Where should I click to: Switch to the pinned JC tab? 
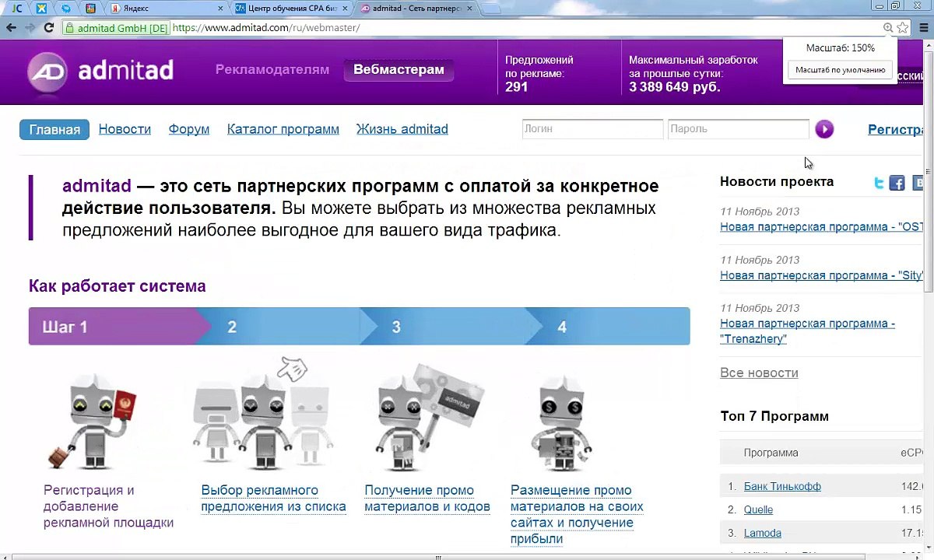(17, 9)
